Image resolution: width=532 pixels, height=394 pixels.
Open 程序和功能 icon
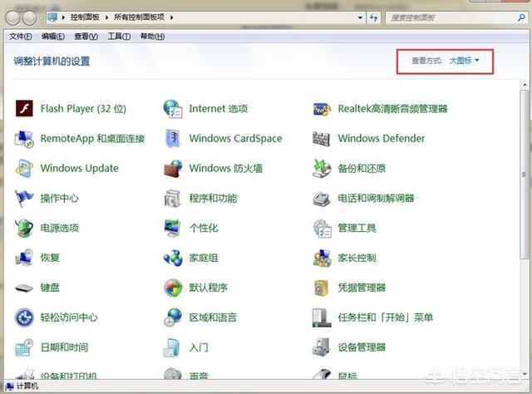pyautogui.click(x=173, y=198)
